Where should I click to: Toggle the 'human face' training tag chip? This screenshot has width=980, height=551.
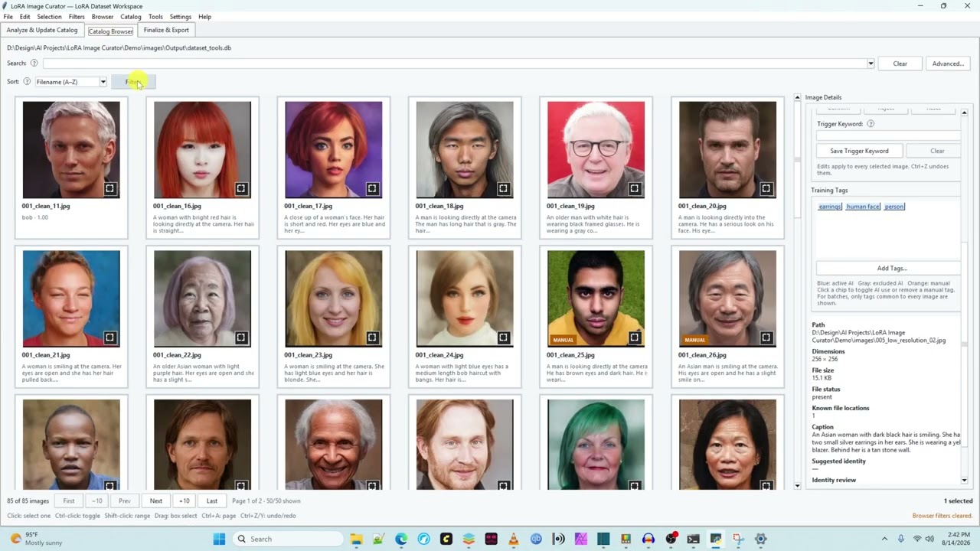click(863, 207)
